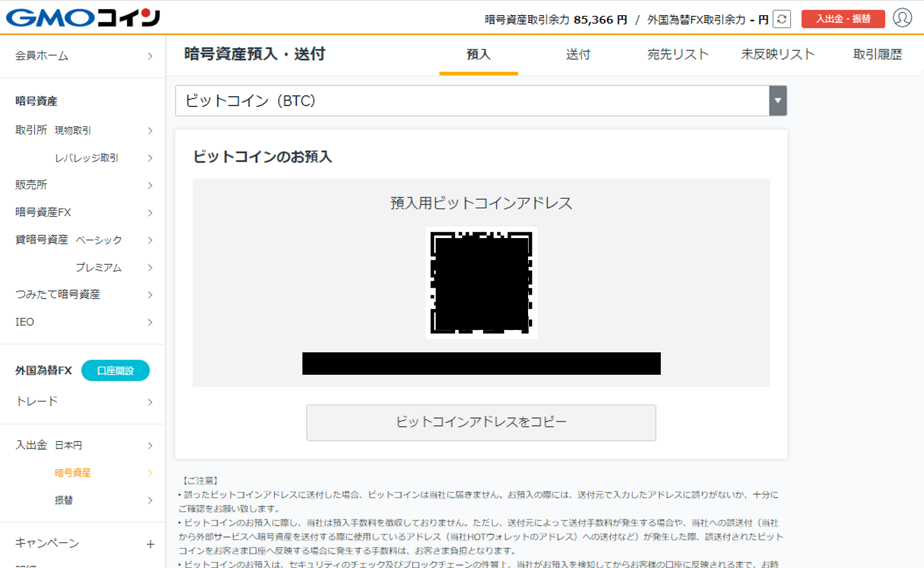Click the 入出金・振替 red button
Image resolution: width=924 pixels, height=568 pixels.
(843, 19)
